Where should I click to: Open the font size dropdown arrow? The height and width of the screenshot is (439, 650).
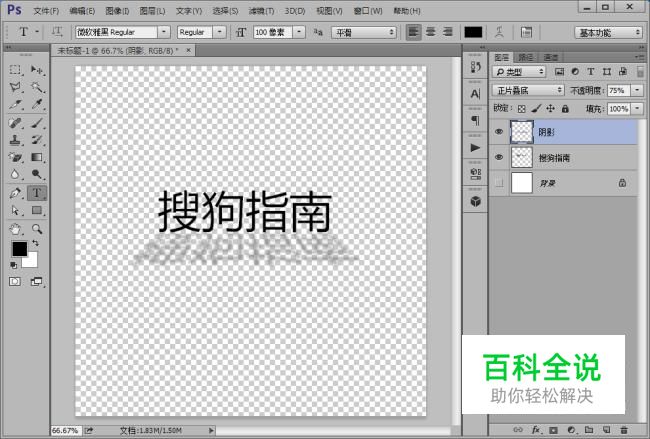299,32
